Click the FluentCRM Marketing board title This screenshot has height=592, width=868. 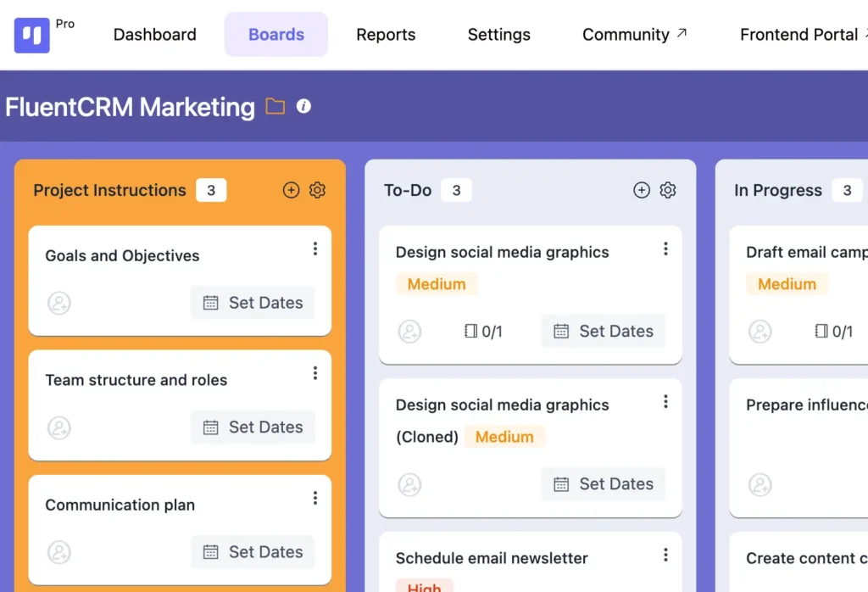130,107
